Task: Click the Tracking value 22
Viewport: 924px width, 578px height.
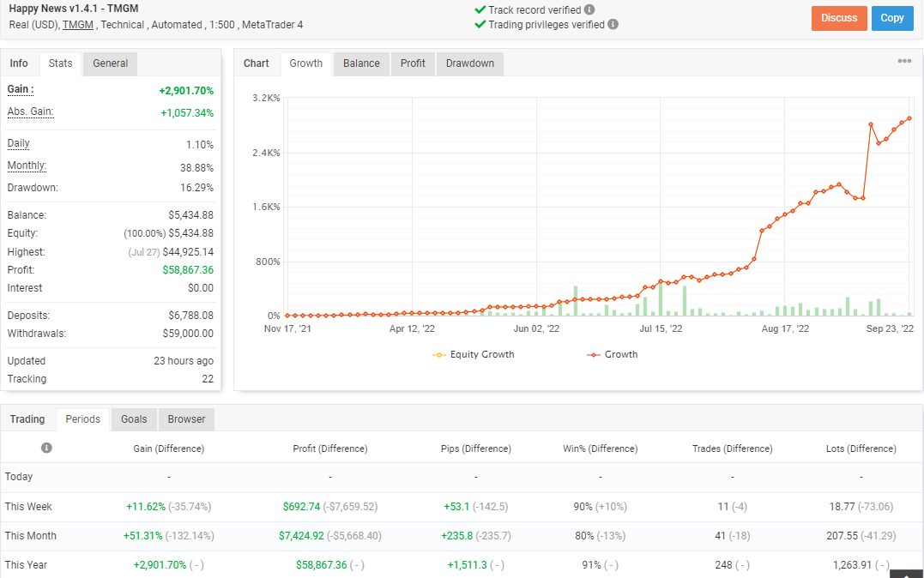Action: pos(208,379)
